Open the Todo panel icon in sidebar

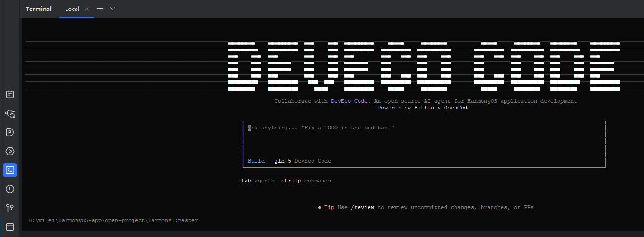pyautogui.click(x=10, y=94)
